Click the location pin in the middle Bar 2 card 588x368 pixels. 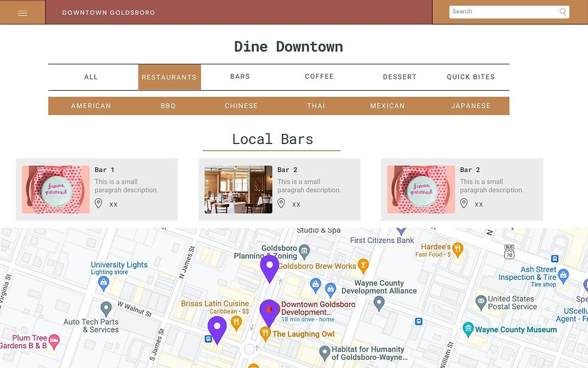(281, 204)
